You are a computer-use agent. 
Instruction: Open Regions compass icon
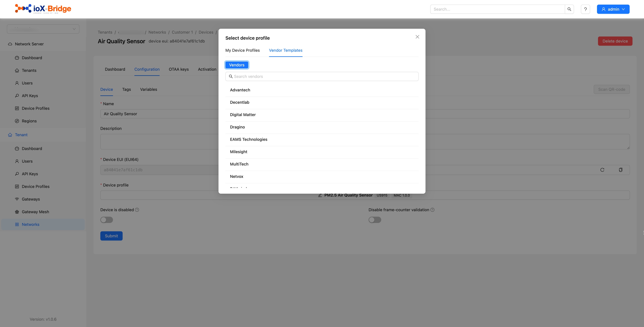tap(17, 121)
